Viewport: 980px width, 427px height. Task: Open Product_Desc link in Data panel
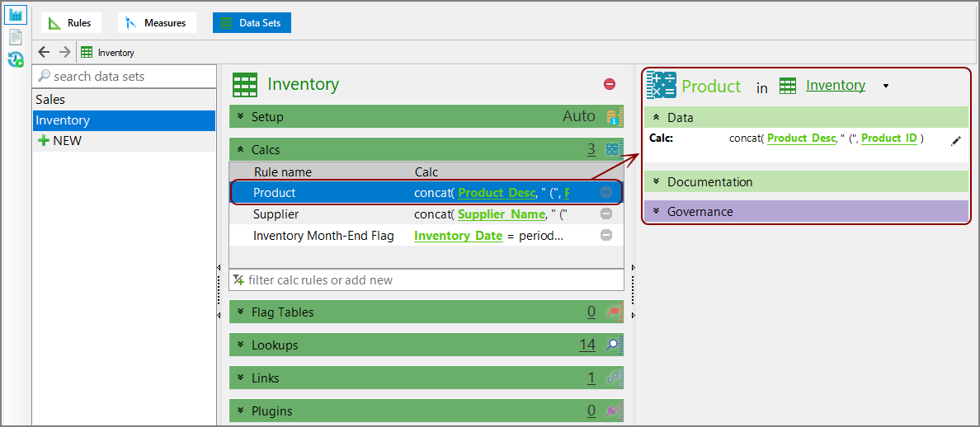pos(802,138)
